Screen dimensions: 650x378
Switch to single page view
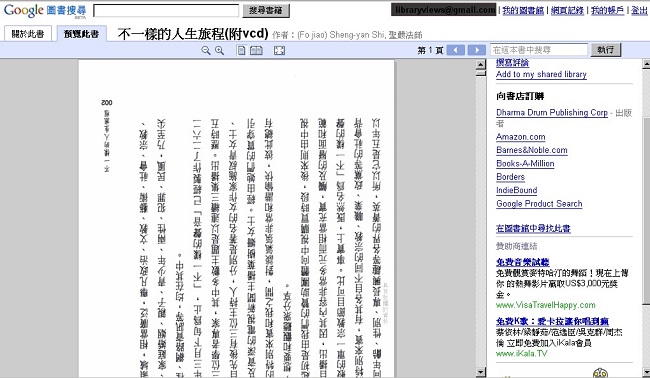tap(241, 50)
